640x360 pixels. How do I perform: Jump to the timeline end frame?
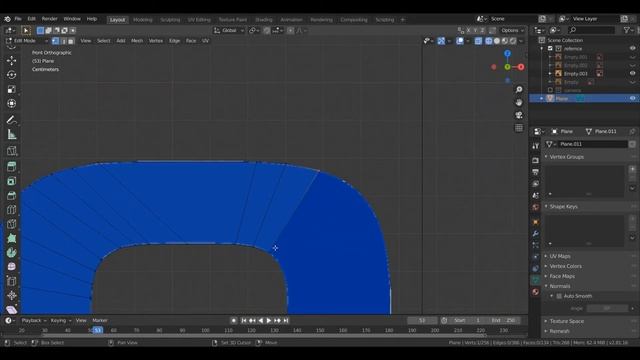pos(286,321)
